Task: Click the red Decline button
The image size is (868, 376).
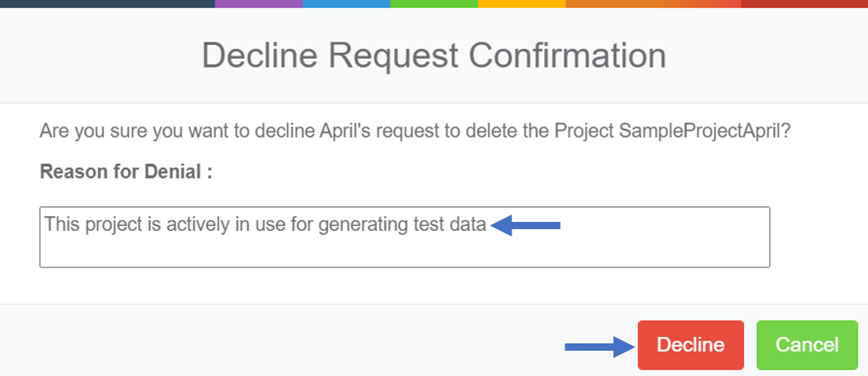Action: point(690,345)
